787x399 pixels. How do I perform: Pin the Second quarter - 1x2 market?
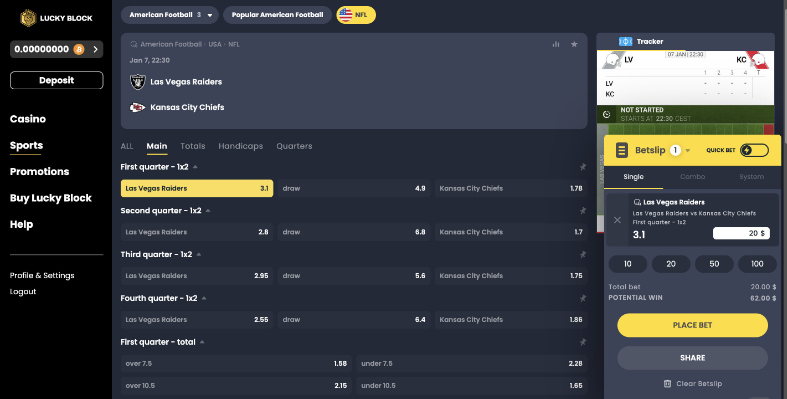click(582, 211)
